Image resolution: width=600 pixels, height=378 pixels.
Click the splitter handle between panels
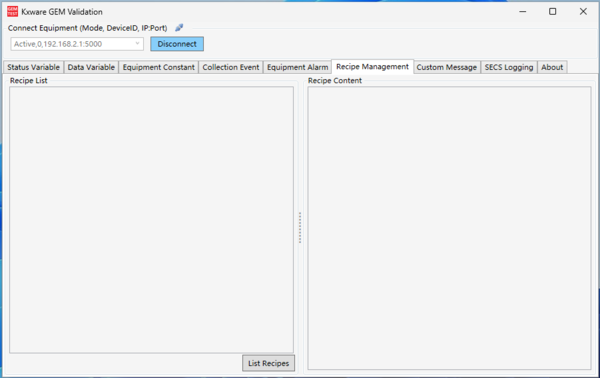[300, 228]
